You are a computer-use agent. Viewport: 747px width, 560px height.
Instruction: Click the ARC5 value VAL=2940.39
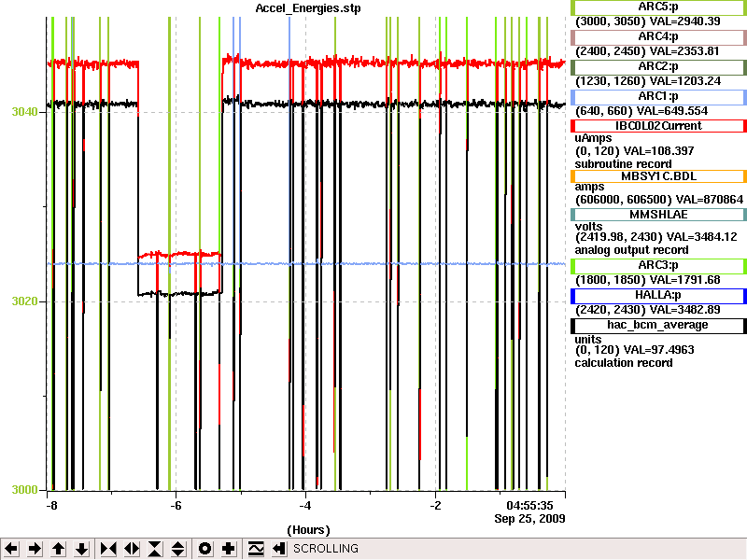pos(685,21)
